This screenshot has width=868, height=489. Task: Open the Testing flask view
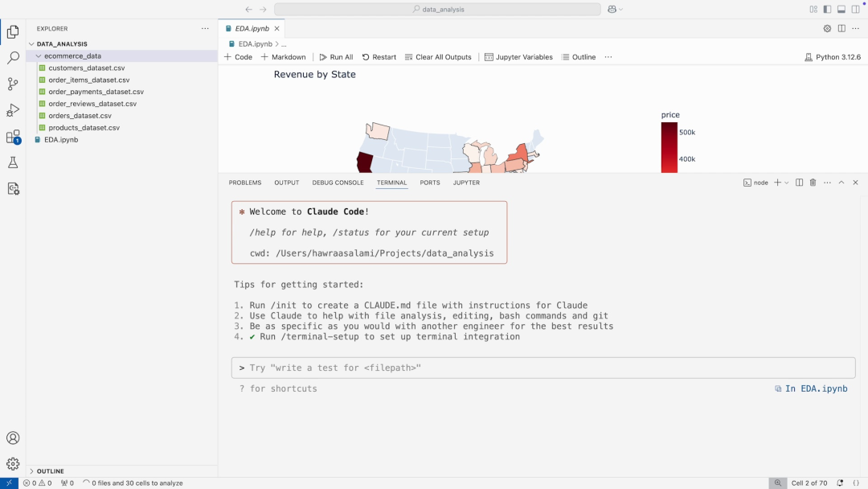point(13,162)
